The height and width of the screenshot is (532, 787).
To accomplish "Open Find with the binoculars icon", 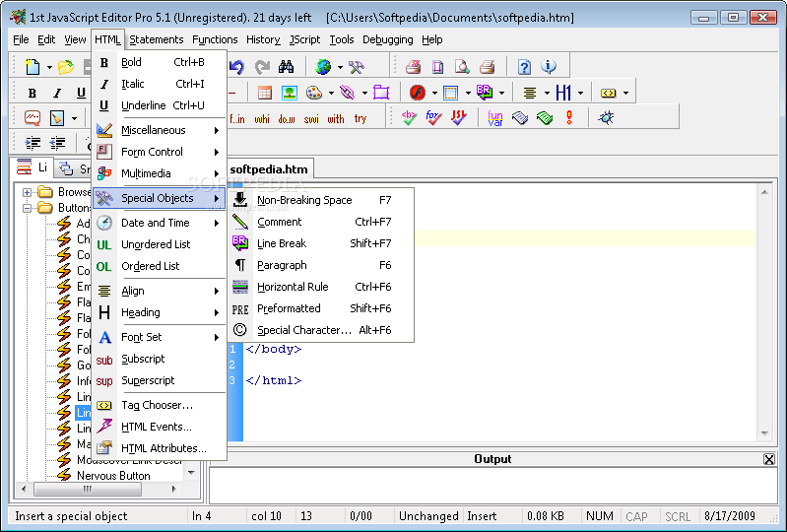I will pyautogui.click(x=286, y=67).
